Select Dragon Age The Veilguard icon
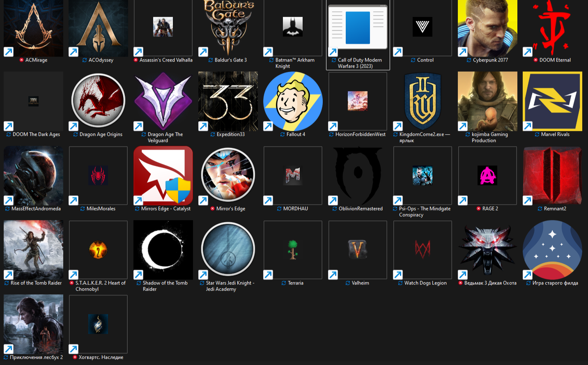 point(163,101)
